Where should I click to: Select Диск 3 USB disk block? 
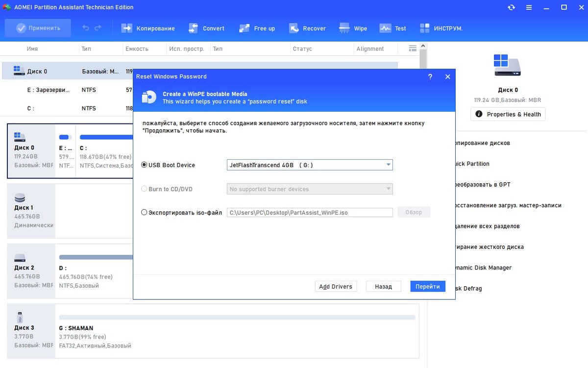point(31,331)
